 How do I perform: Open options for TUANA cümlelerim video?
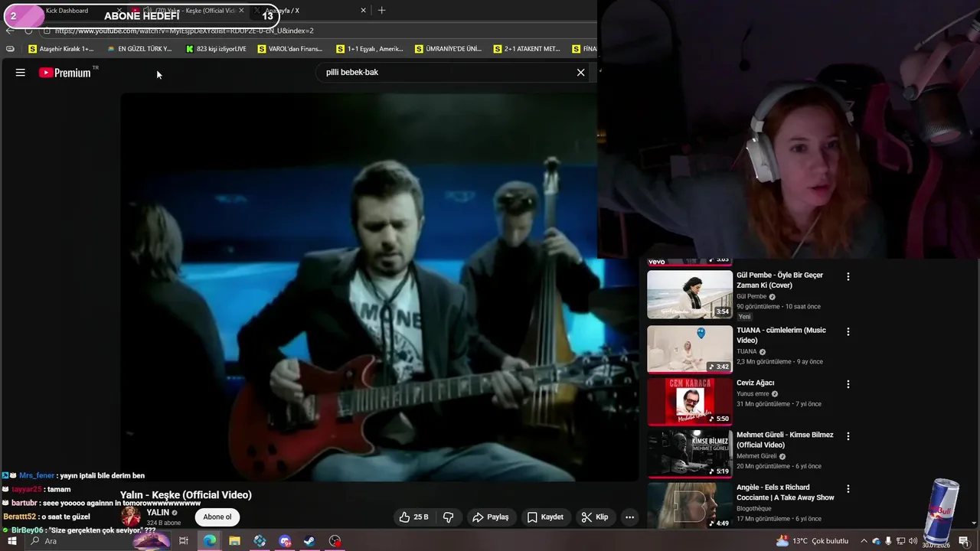(848, 331)
